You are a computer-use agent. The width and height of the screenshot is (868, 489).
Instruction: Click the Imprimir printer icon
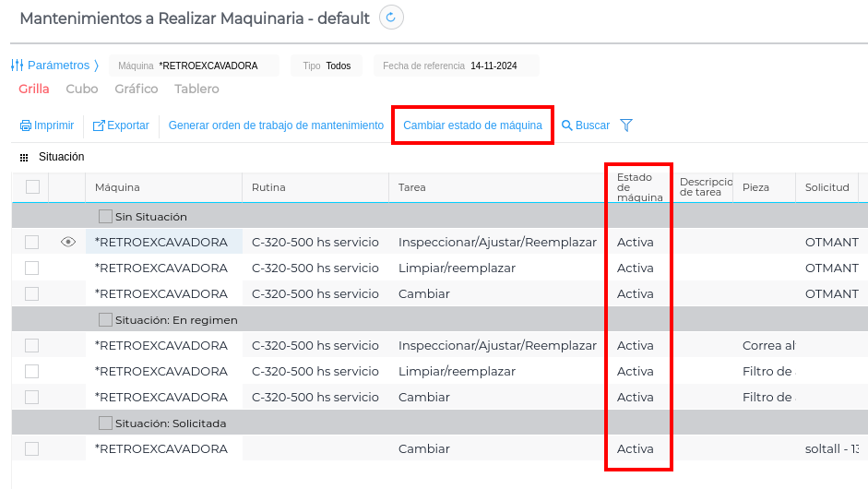(x=26, y=125)
